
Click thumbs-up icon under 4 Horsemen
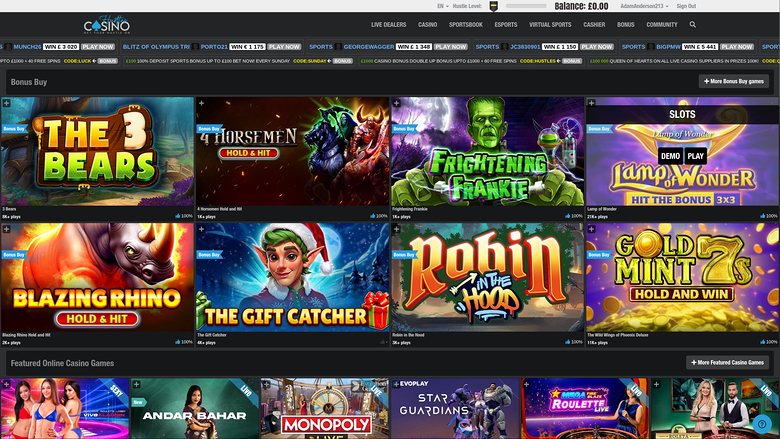[373, 216]
